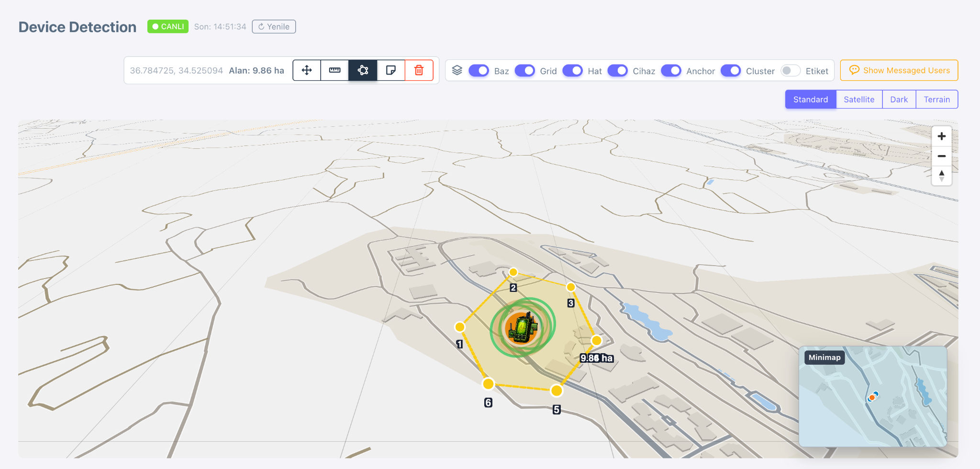
Task: Select polygon vertex 5 handle
Action: pos(557,391)
